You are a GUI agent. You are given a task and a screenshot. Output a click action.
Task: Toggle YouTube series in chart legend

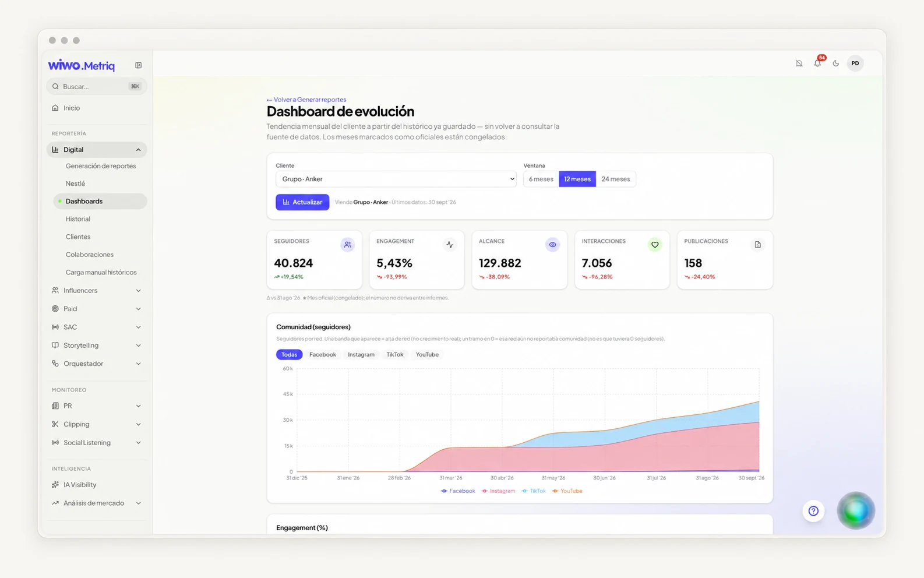point(567,491)
